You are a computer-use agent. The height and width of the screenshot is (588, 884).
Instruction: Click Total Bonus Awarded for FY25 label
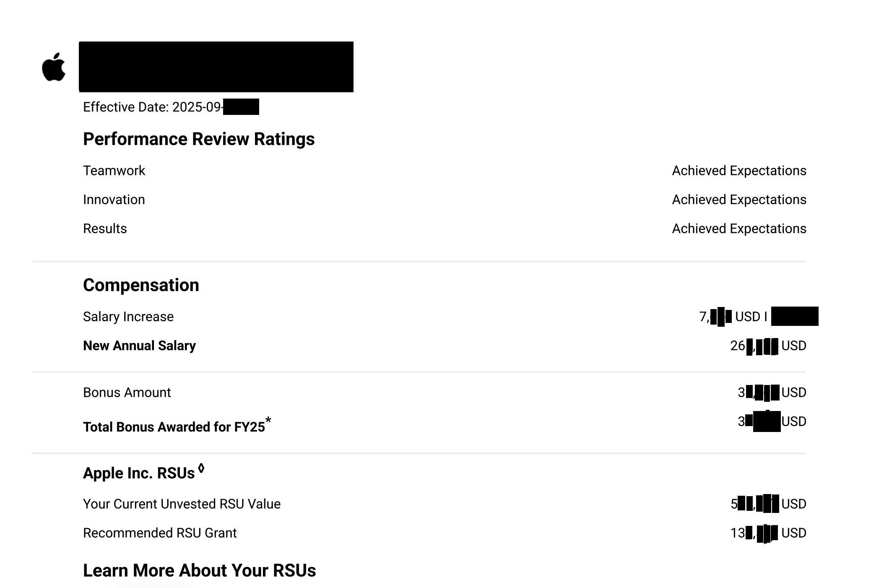tap(174, 427)
